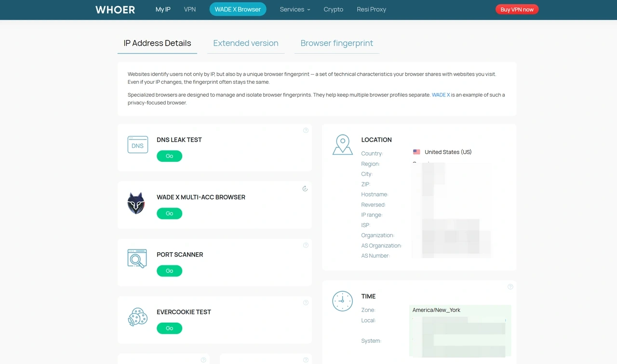Viewport: 617px width, 364px height.
Task: Open the Resi Proxy menu item
Action: (371, 9)
